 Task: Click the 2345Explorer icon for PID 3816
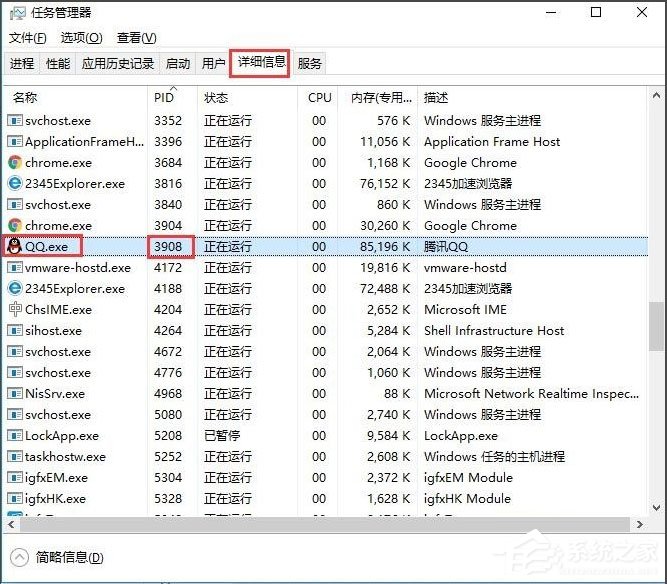14,183
